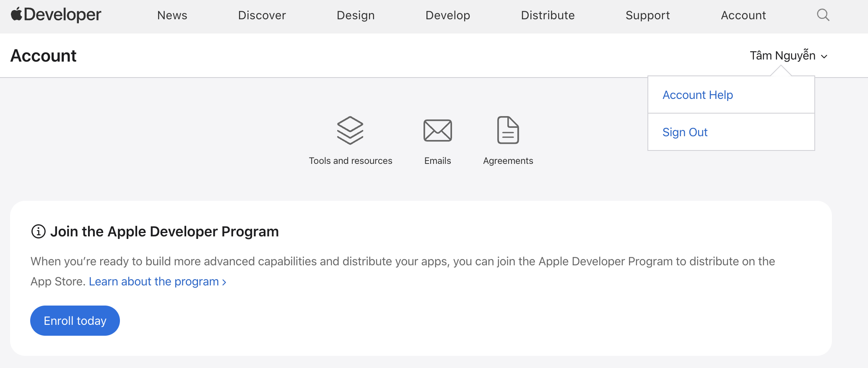Open the search magnifier icon
This screenshot has height=368, width=868.
coord(823,15)
